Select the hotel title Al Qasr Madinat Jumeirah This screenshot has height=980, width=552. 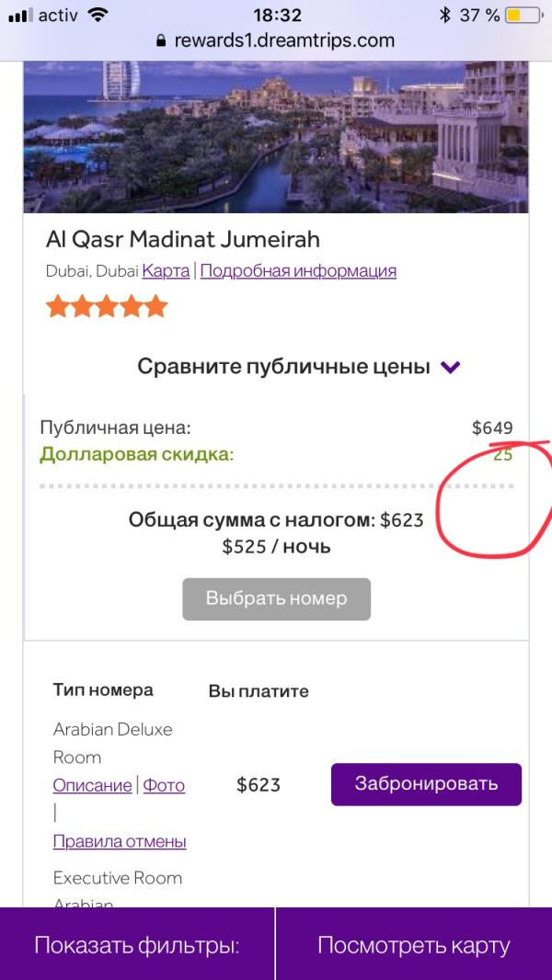(x=183, y=240)
